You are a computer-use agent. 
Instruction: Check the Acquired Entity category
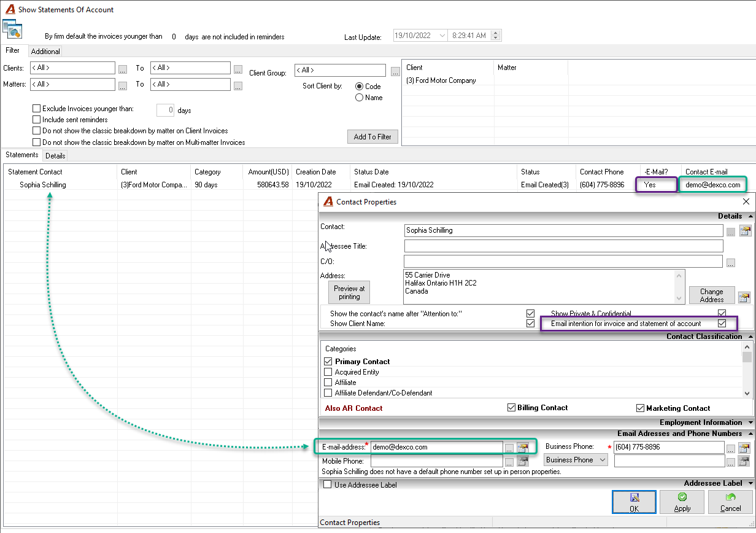[x=328, y=372]
